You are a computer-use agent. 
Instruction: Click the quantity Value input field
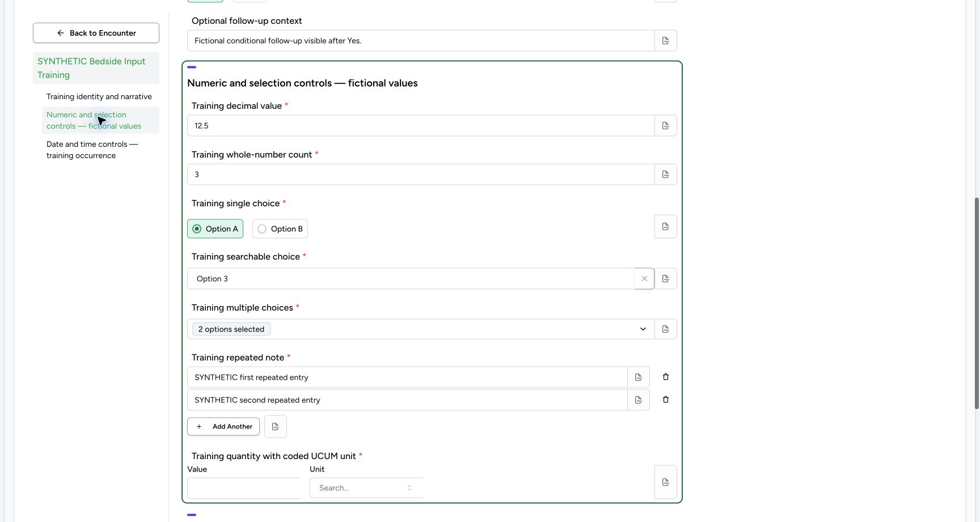click(244, 488)
